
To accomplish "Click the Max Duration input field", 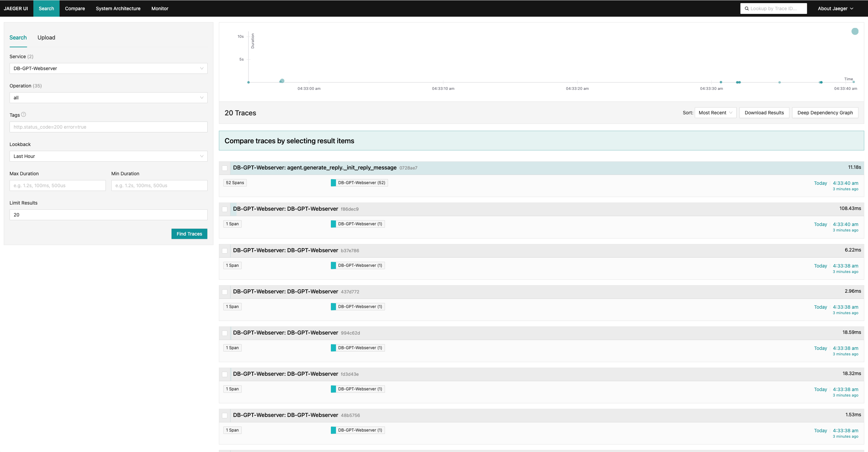I will click(x=58, y=185).
